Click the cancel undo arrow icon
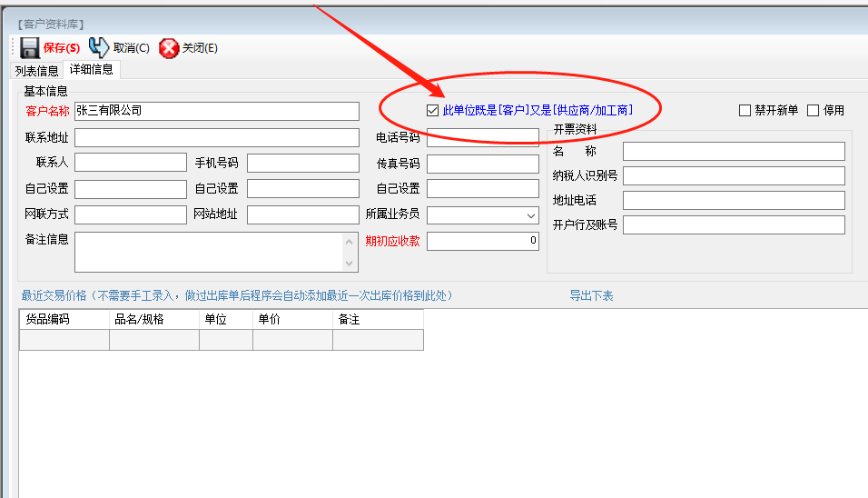Screen dimensions: 868x498 [x=99, y=47]
